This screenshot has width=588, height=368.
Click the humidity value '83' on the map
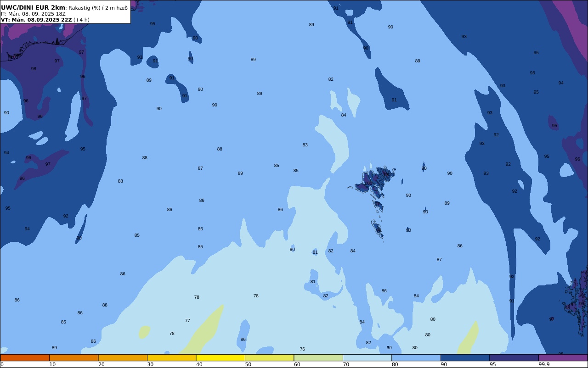(x=305, y=145)
